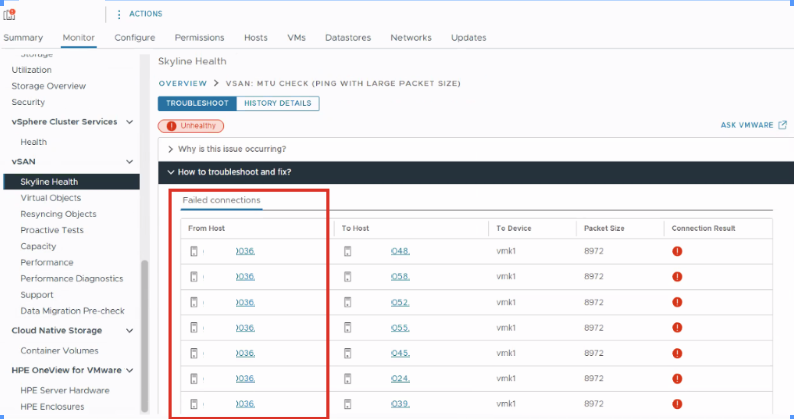Collapse the Cloud Native Storage group

[129, 331]
